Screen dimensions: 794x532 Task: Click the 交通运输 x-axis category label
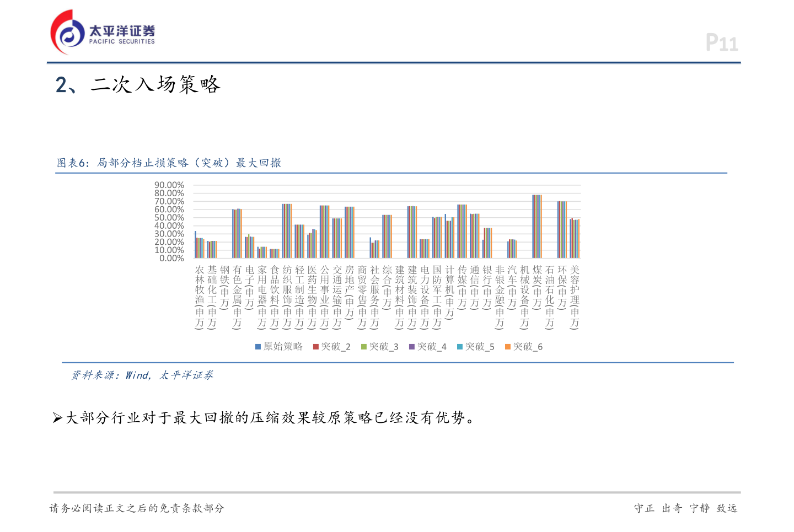click(x=337, y=297)
